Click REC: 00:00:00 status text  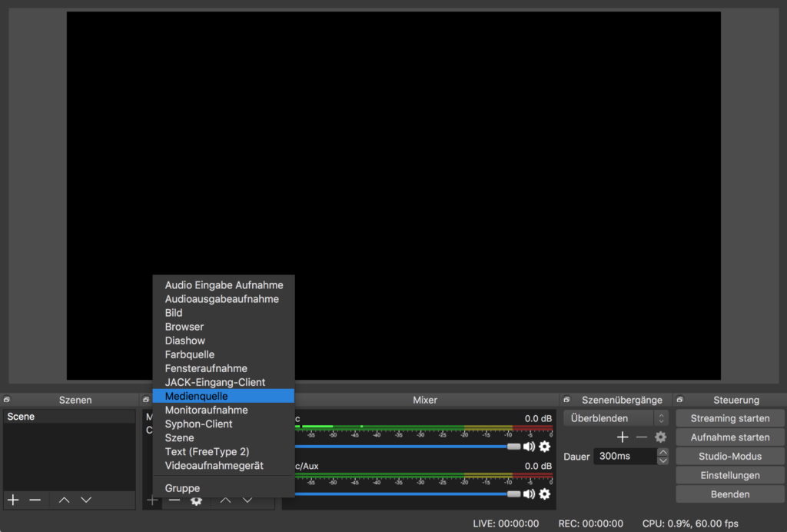591,524
